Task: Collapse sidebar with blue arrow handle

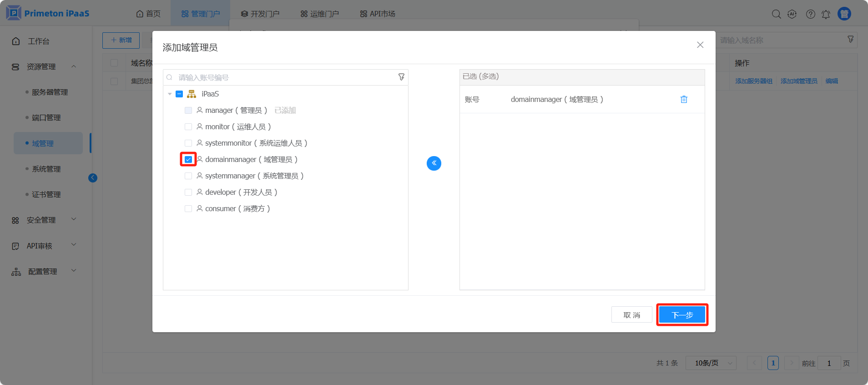Action: [93, 178]
